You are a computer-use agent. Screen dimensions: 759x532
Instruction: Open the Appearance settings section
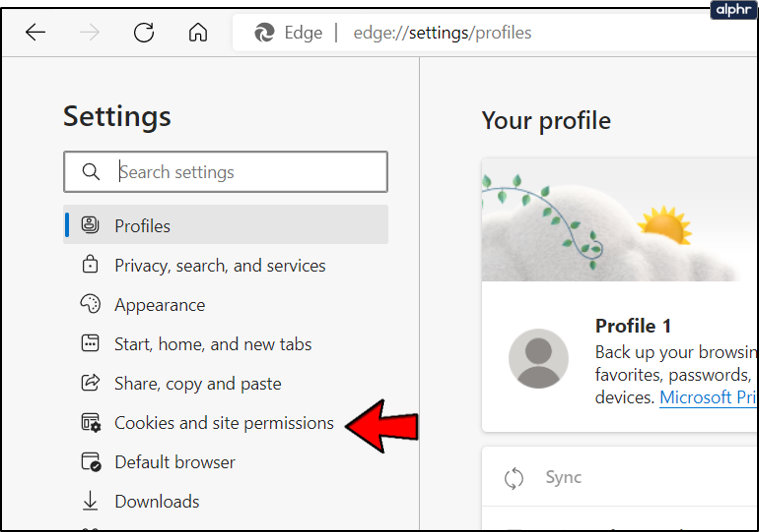coord(160,305)
